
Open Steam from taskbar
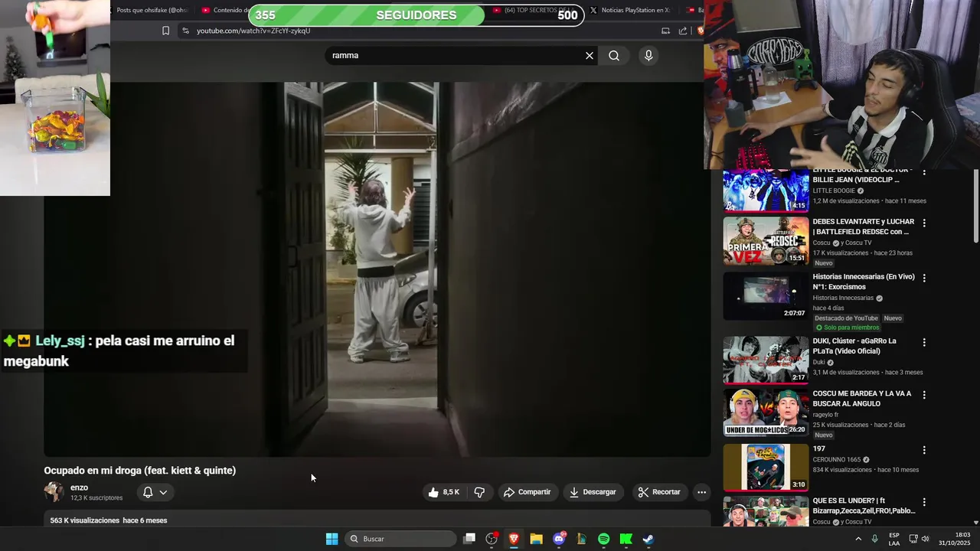coord(648,539)
